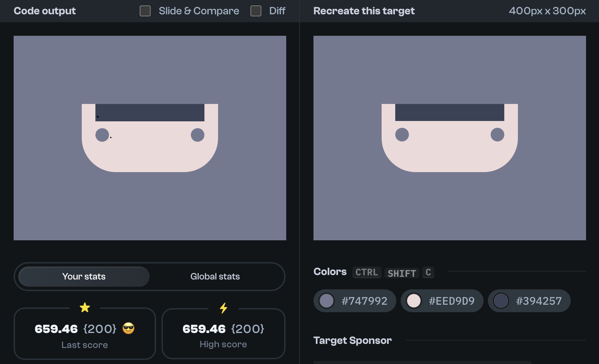Click the Recreate this target heading
599x364 pixels.
364,11
